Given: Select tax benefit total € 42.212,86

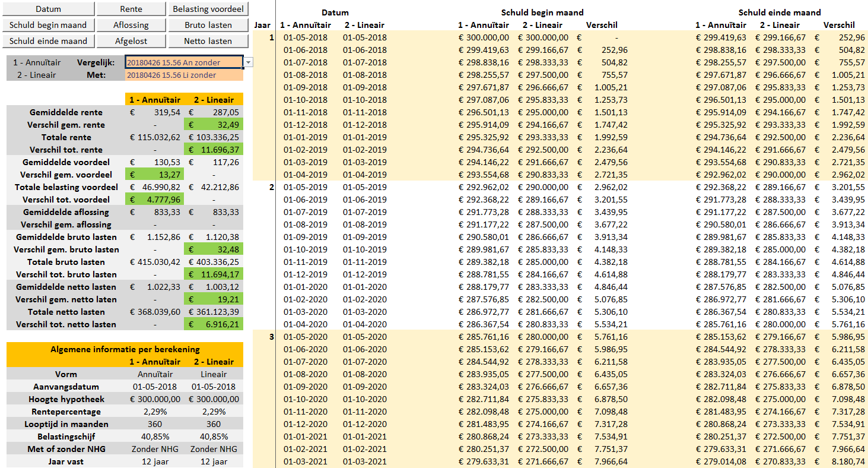Looking at the screenshot, I should pos(214,187).
